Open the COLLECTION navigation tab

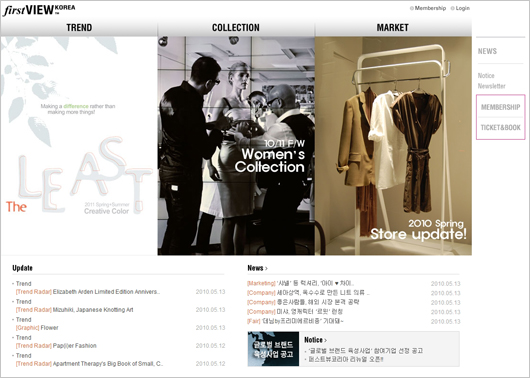pos(236,28)
